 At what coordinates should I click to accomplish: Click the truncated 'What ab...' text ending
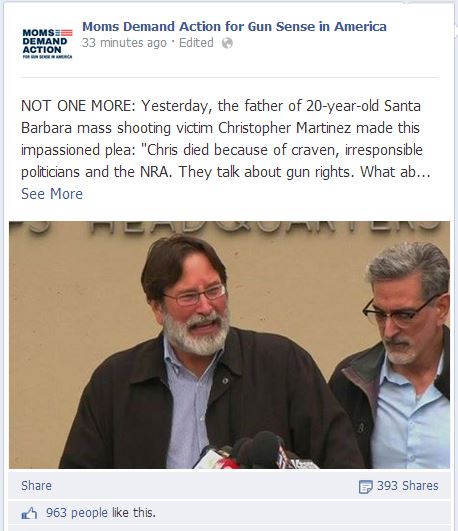[x=395, y=172]
